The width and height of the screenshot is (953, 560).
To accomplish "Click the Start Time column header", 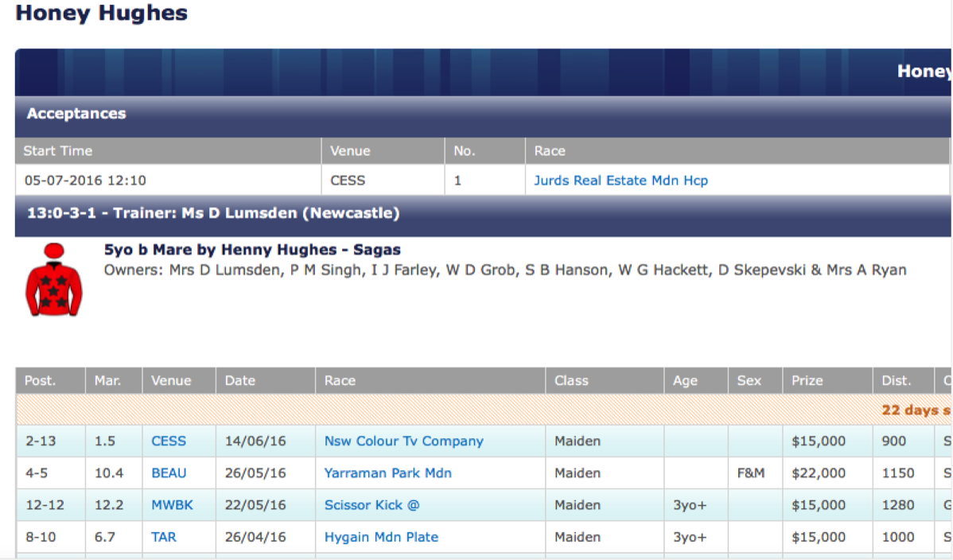I will click(58, 150).
